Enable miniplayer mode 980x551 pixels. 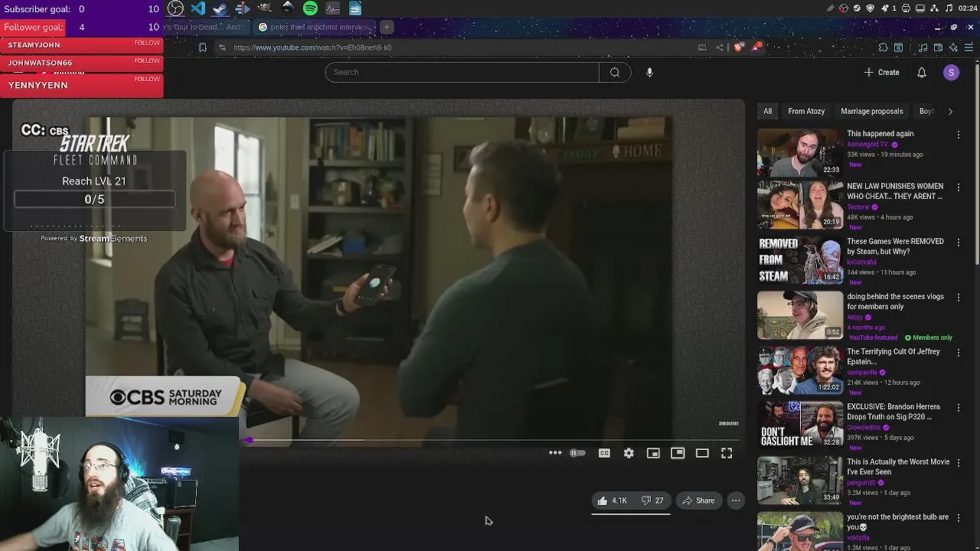[653, 453]
